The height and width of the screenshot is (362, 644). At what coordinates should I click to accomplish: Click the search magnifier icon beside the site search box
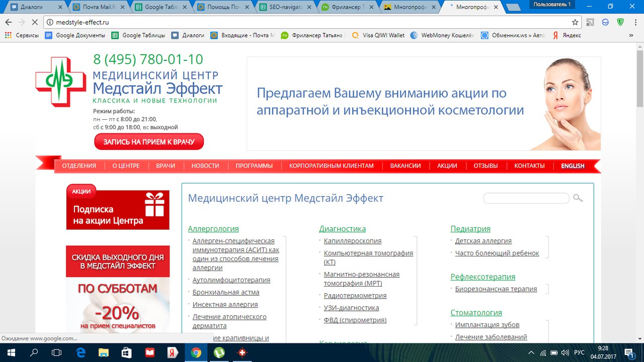click(x=578, y=198)
